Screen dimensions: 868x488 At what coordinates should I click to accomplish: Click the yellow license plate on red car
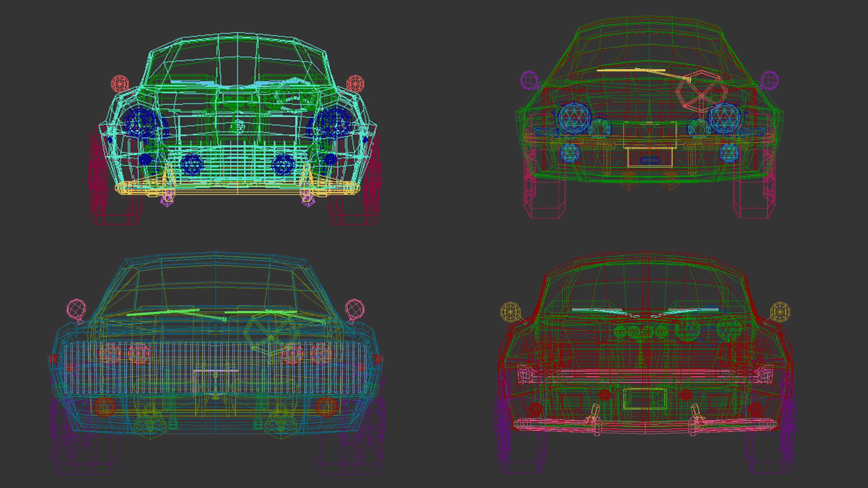click(x=645, y=399)
